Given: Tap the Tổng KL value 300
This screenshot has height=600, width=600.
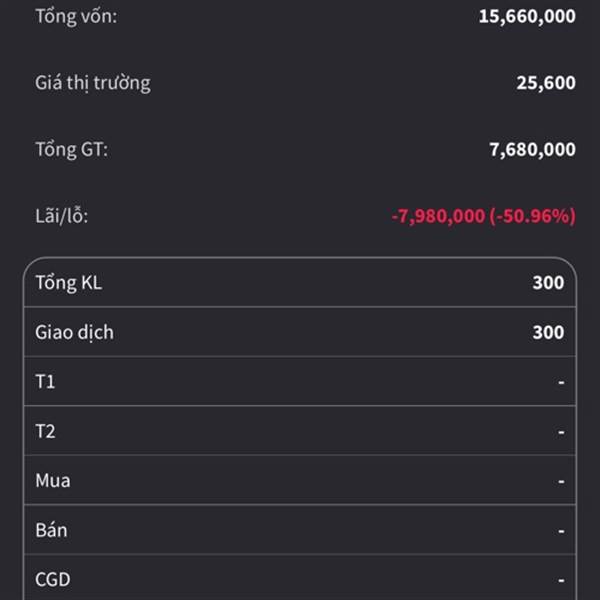Looking at the screenshot, I should pyautogui.click(x=548, y=283).
